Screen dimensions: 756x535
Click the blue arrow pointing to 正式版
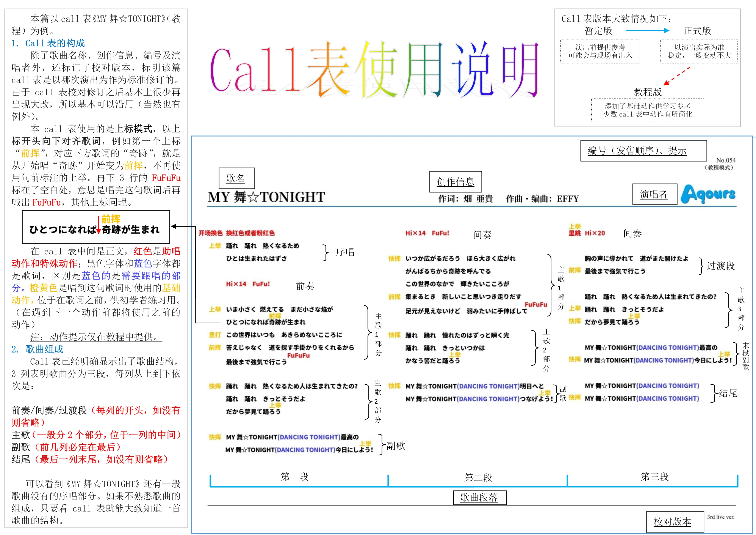point(647,31)
